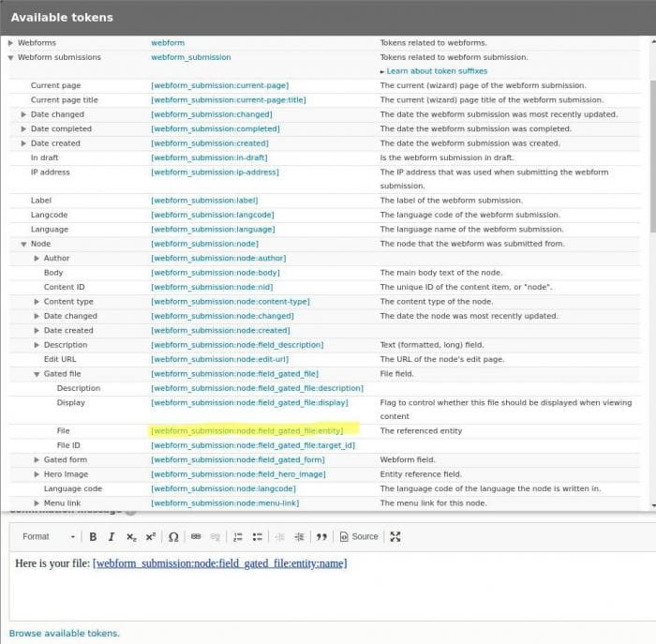
Task: Toggle italic formatting in editor toolbar
Action: click(x=112, y=536)
